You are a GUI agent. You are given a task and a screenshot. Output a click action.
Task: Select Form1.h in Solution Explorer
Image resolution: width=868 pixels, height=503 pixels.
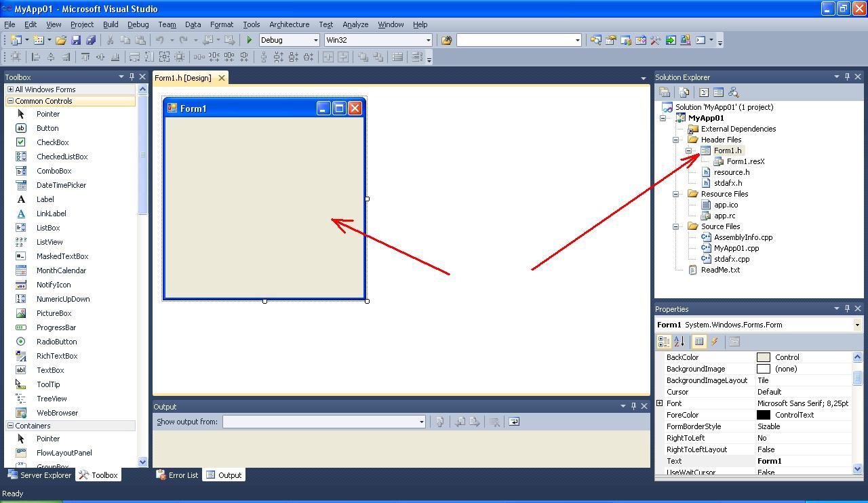[x=728, y=150]
